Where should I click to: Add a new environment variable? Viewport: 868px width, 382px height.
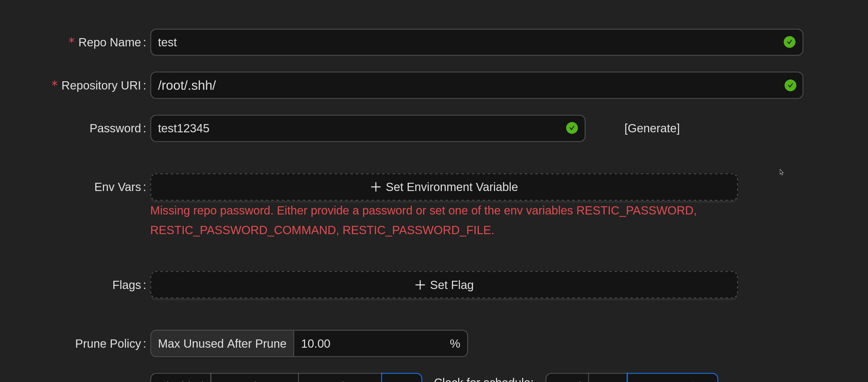452,187
